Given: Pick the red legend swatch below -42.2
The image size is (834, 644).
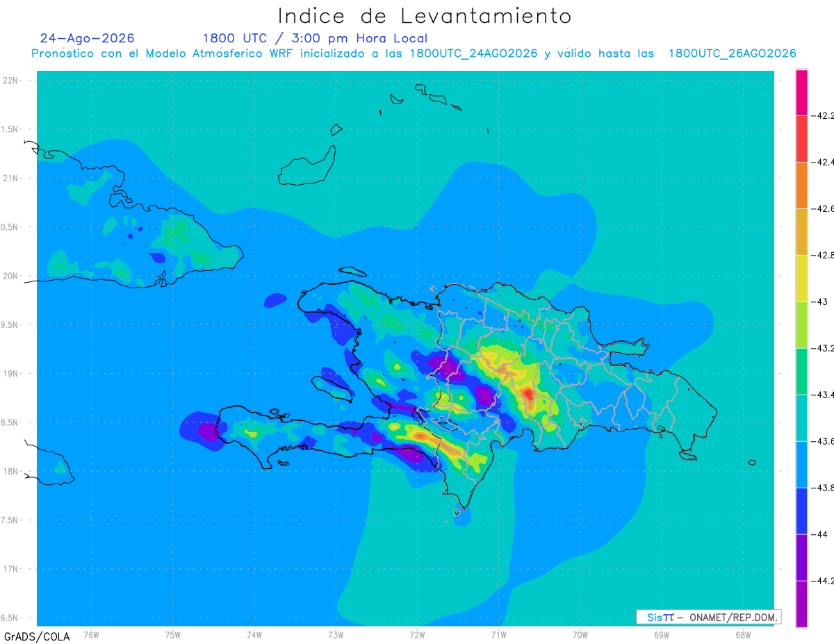Looking at the screenshot, I should 801,139.
